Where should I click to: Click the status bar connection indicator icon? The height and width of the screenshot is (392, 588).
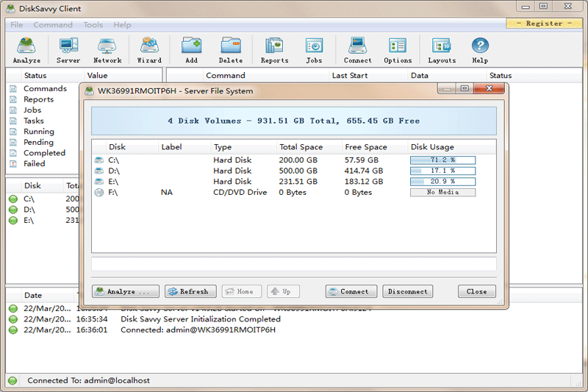(12, 380)
